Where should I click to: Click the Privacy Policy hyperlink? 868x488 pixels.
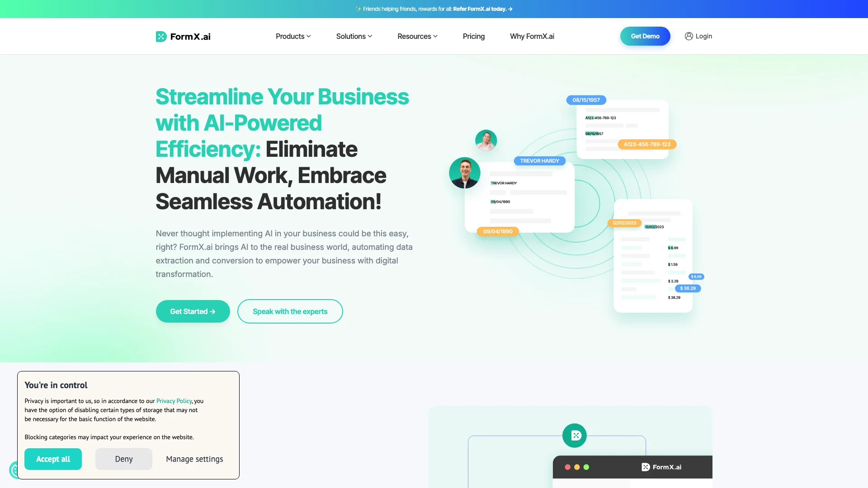(x=174, y=401)
